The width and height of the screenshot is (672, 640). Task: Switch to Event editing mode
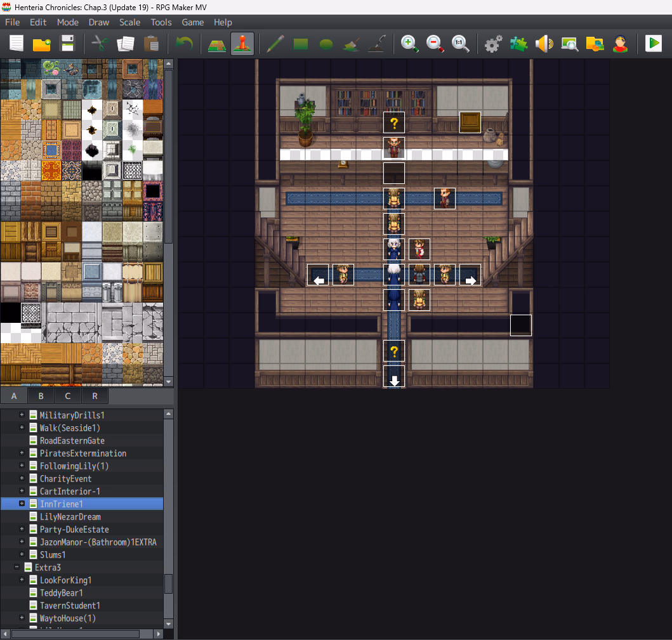click(x=242, y=44)
